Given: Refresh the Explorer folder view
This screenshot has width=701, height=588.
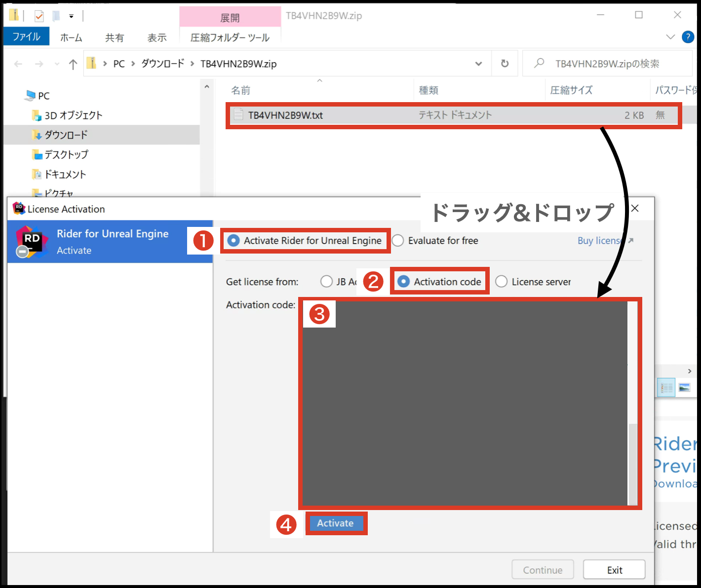Looking at the screenshot, I should 505,64.
